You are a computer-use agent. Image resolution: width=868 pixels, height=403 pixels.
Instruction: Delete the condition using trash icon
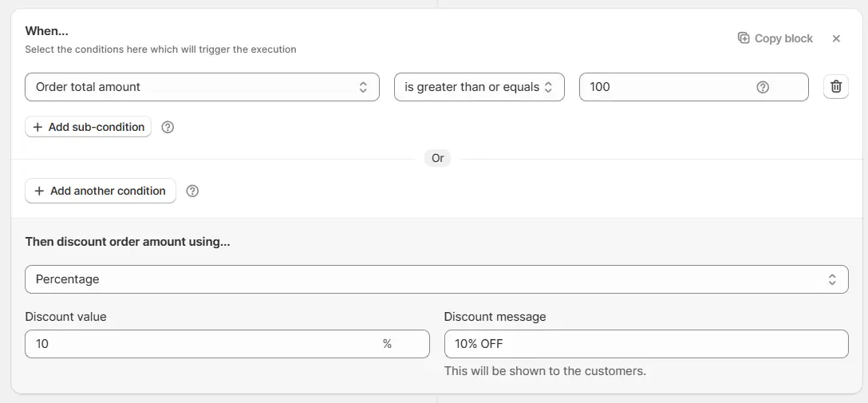pyautogui.click(x=835, y=87)
